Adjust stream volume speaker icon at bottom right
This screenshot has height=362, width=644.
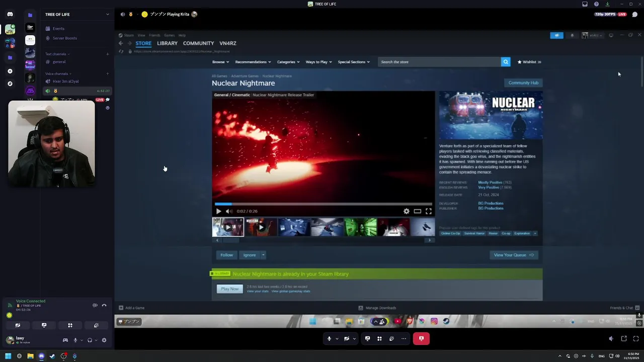[x=611, y=339]
